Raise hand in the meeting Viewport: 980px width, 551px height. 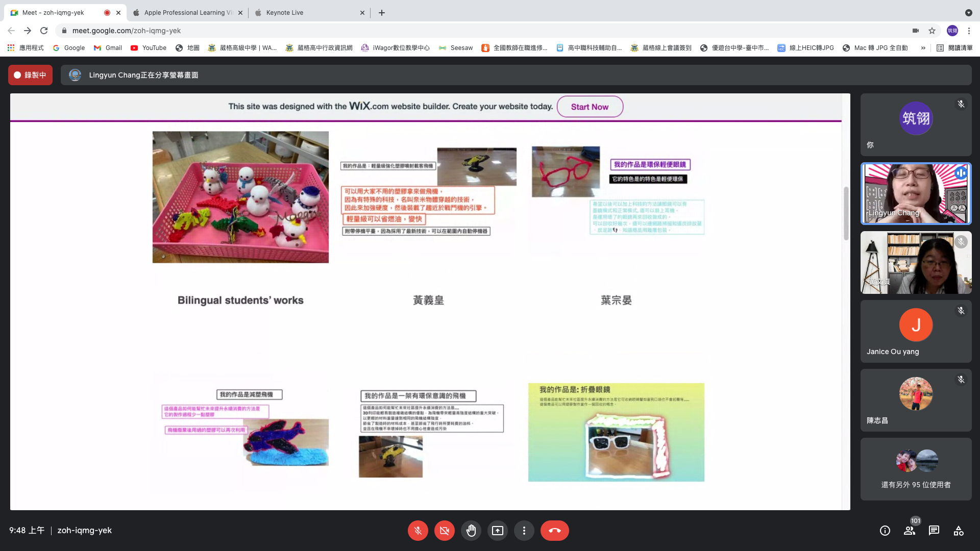tap(471, 531)
